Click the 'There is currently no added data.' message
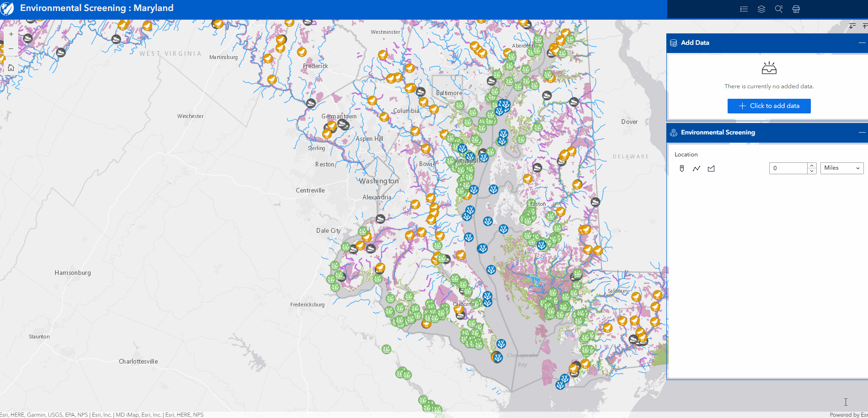 769,86
